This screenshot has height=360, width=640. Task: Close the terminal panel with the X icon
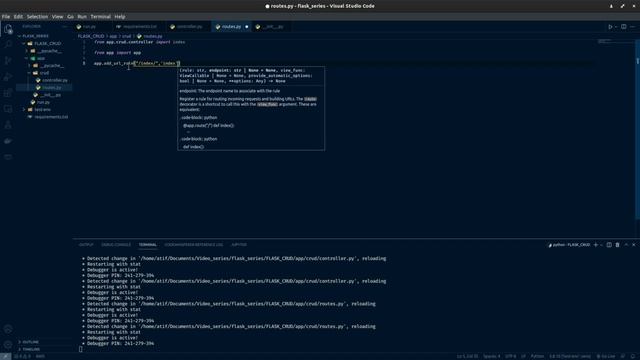(633, 245)
